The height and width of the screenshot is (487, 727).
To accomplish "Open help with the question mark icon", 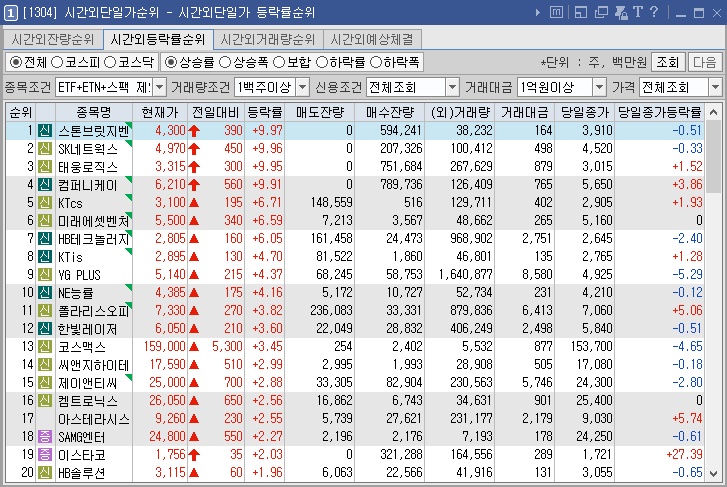I will (654, 12).
